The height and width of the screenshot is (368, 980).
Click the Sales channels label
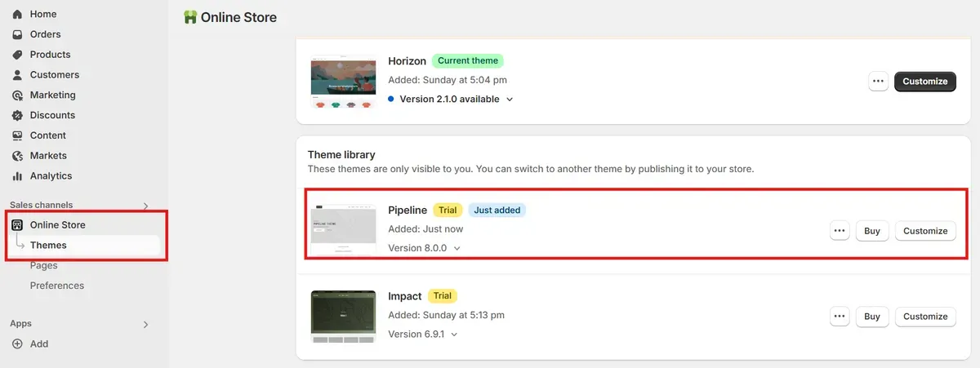(41, 205)
